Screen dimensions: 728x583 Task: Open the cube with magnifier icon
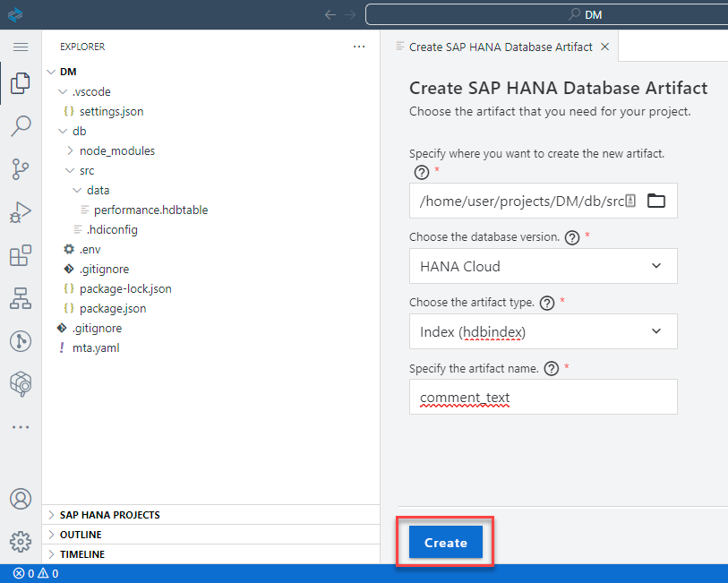[x=21, y=384]
